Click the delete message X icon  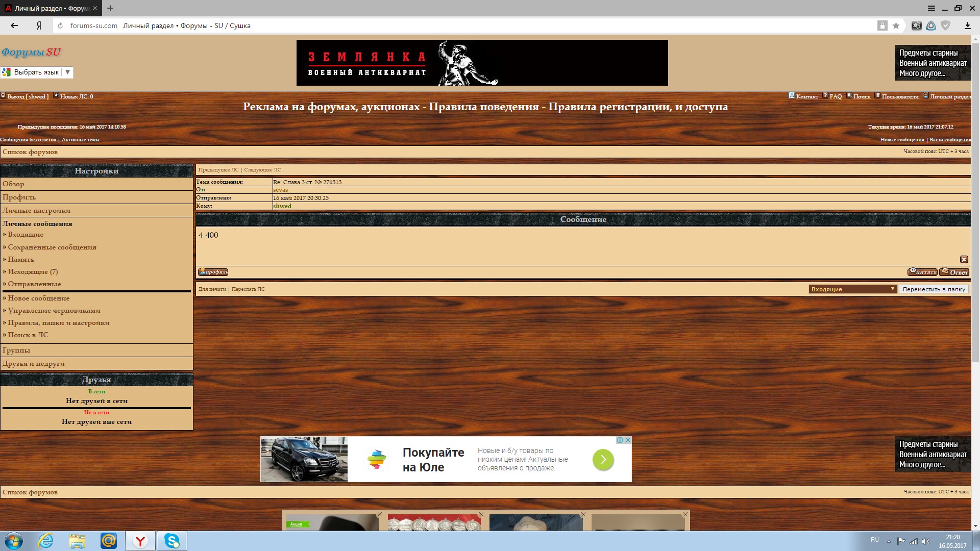(x=964, y=259)
